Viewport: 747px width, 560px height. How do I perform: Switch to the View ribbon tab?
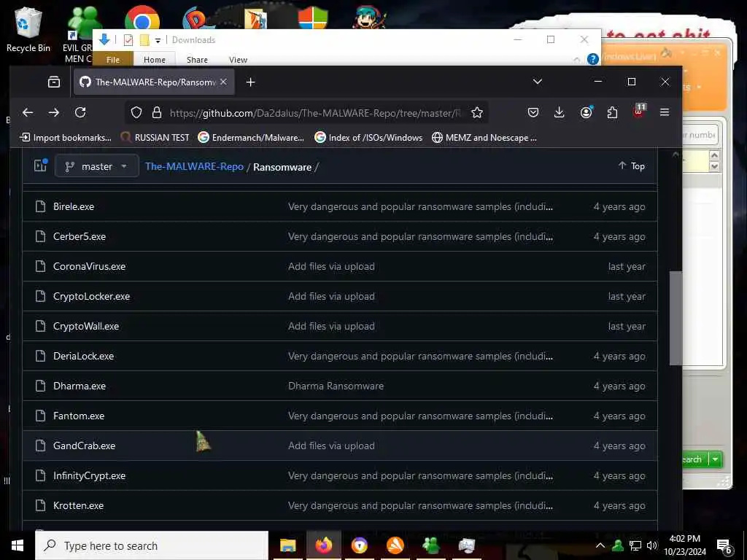click(x=238, y=60)
